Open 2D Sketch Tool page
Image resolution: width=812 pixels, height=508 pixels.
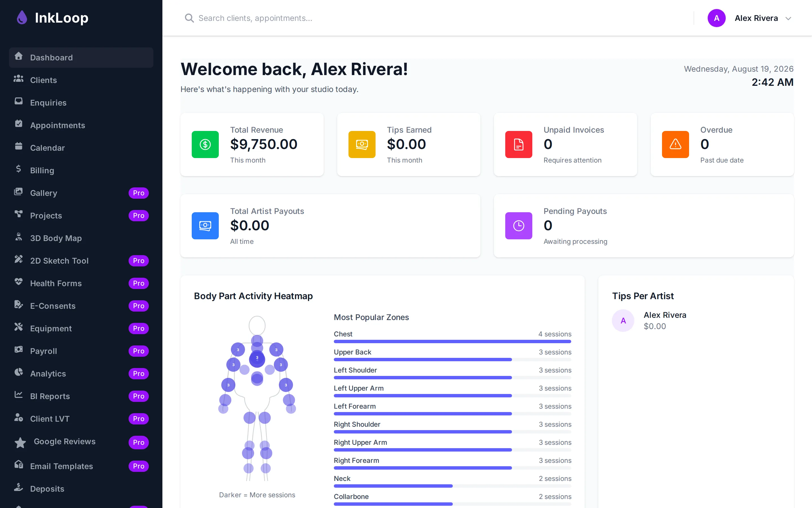tap(81, 261)
